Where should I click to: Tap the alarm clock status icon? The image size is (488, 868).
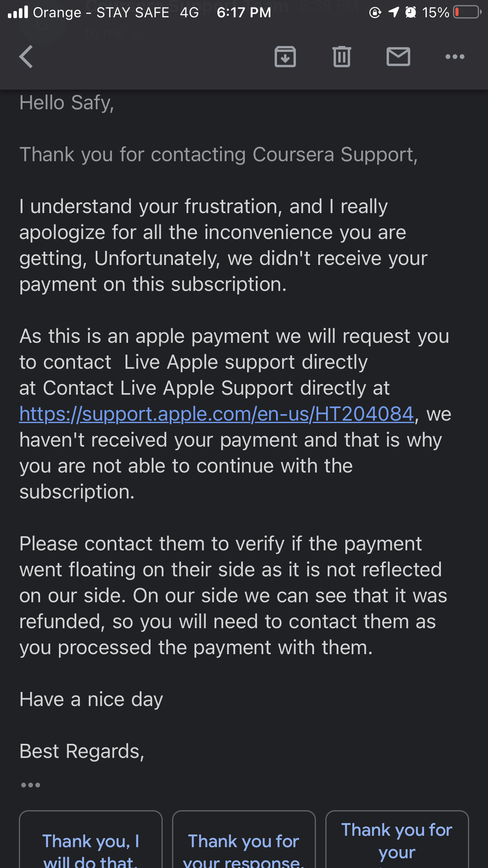point(410,12)
